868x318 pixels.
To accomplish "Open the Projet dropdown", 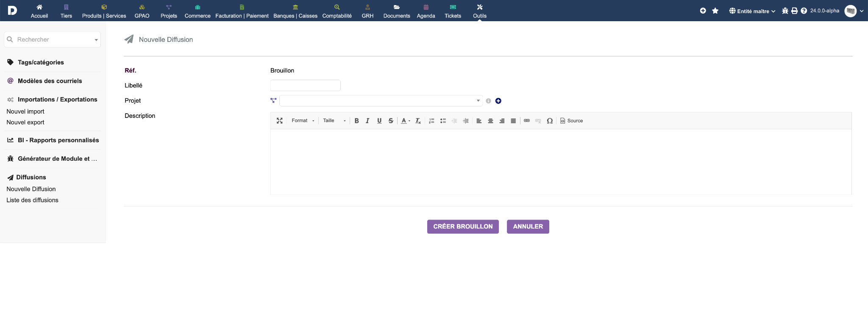I will click(x=381, y=101).
